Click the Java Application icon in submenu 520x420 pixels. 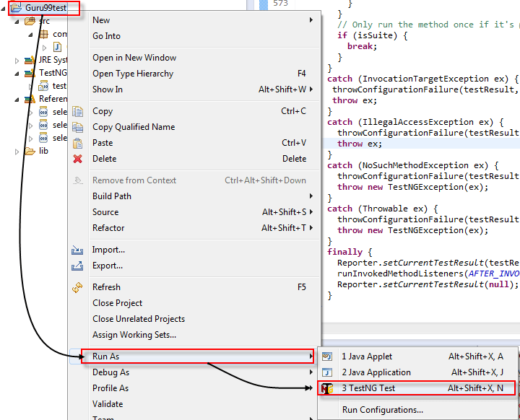pyautogui.click(x=327, y=372)
